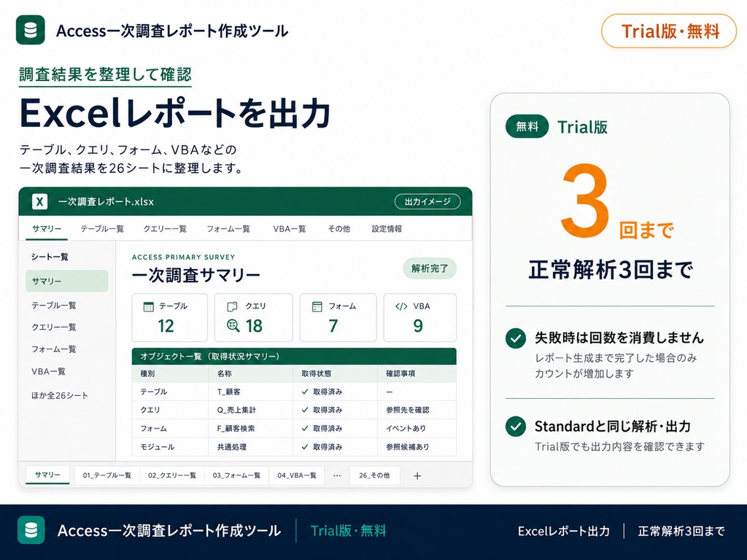Image resolution: width=747 pixels, height=560 pixels.
Task: Click the クエリ count 18
Action: tap(254, 326)
